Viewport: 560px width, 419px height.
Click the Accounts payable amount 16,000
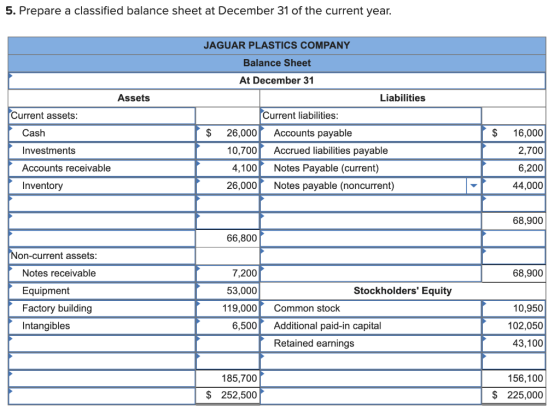click(x=514, y=133)
